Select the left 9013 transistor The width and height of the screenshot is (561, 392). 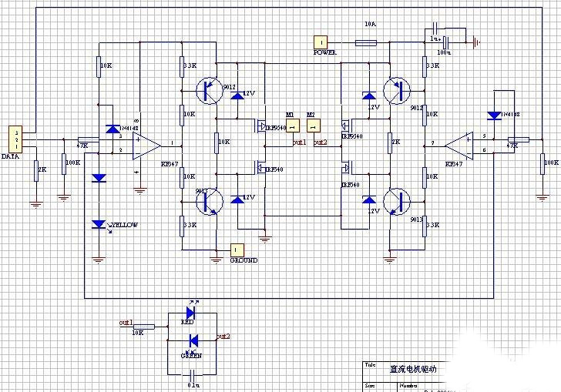point(207,202)
